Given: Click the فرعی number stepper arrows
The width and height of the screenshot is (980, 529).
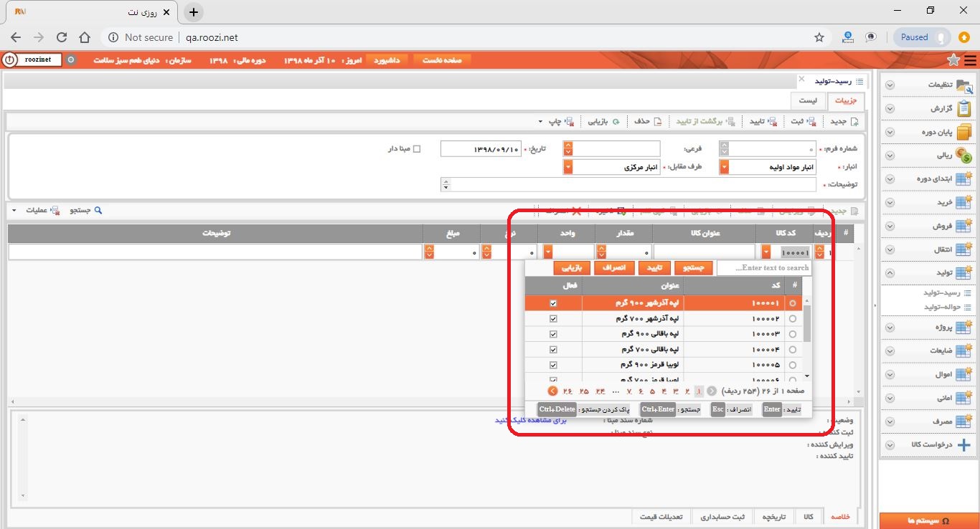Looking at the screenshot, I should pos(568,148).
